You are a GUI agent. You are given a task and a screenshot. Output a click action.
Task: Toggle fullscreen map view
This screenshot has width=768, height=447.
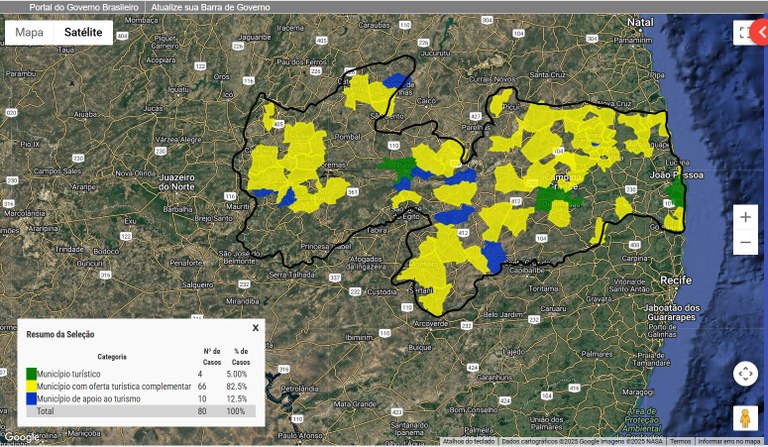coord(744,33)
